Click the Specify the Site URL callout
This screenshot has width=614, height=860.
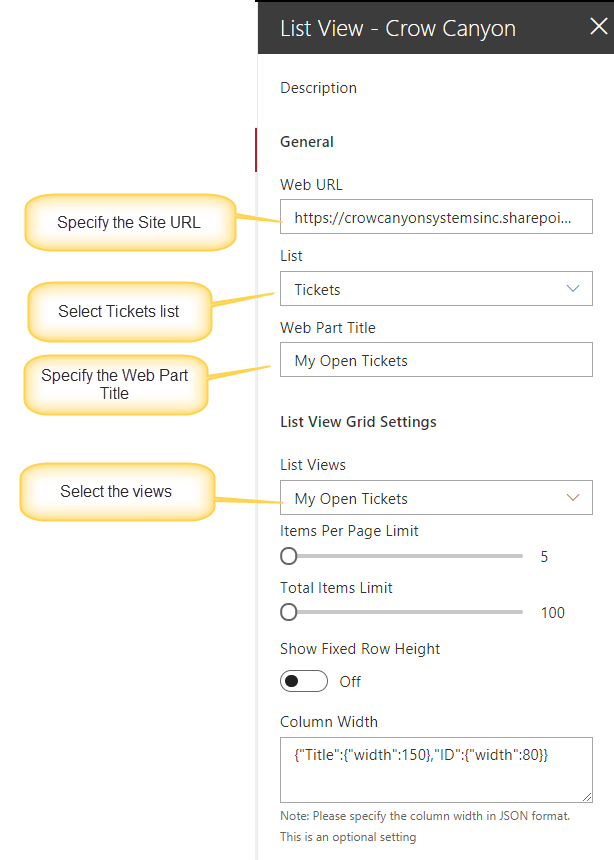pyautogui.click(x=131, y=222)
